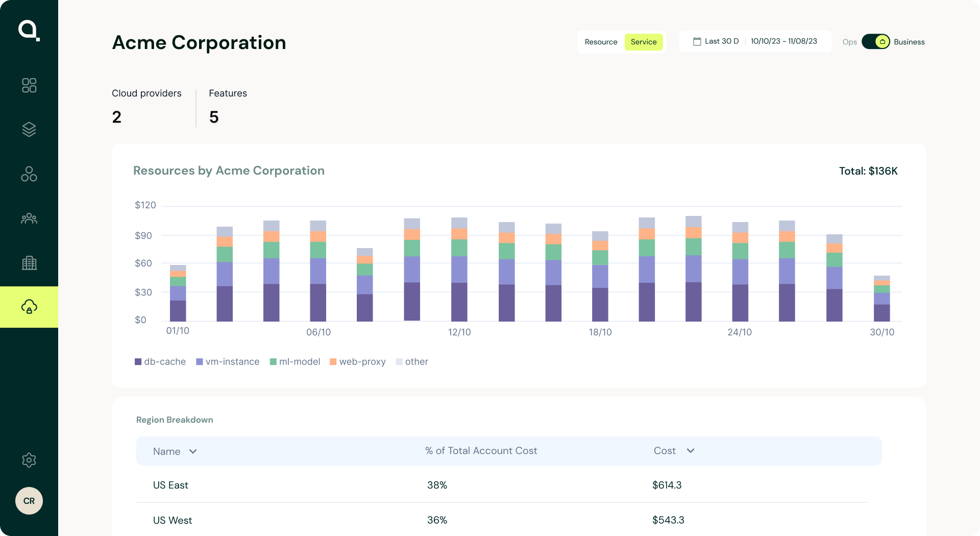
Task: Click the app logo in the sidebar
Action: (x=29, y=31)
